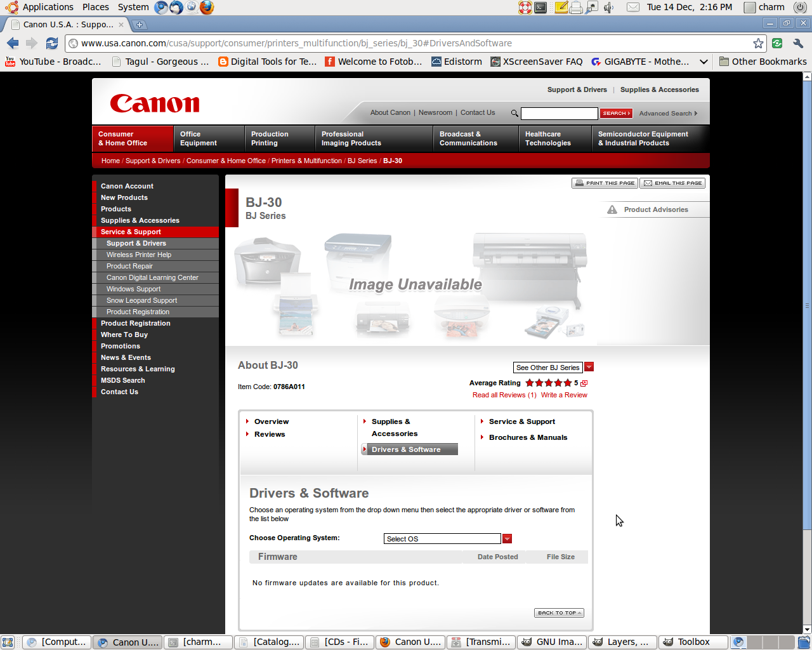
Task: Open the XScreenSaver FAQ bookmark
Action: coord(537,62)
